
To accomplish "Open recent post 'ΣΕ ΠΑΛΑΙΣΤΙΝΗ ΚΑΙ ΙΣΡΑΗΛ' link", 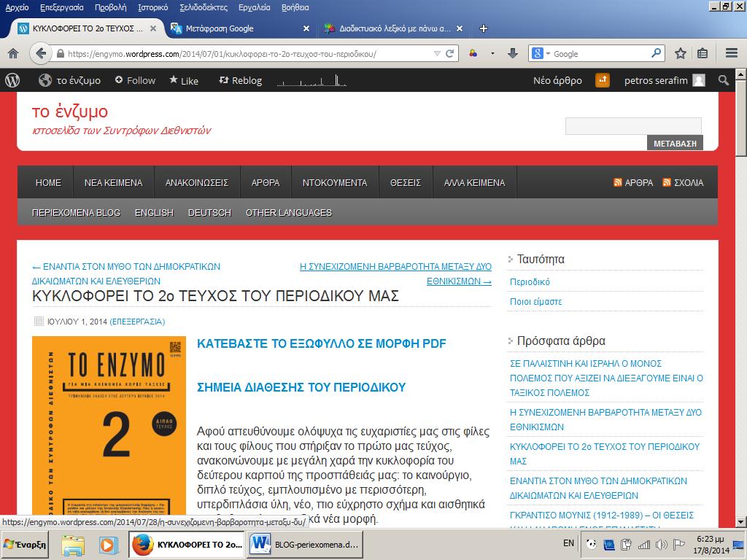I will point(606,378).
